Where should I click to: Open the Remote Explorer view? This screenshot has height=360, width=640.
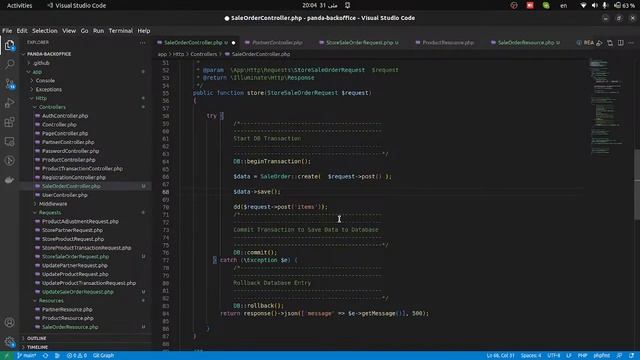pyautogui.click(x=9, y=141)
